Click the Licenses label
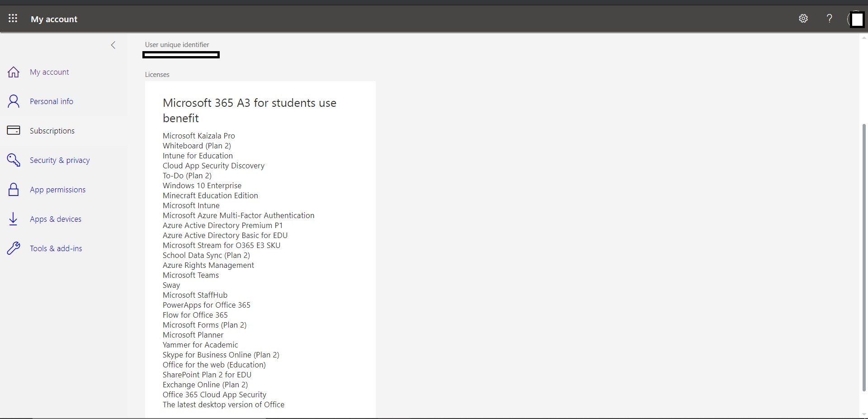 157,75
